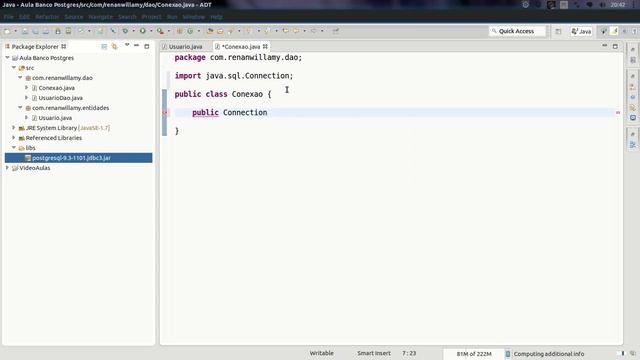Viewport: 640px width, 360px height.
Task: Click the New Java Class icon
Action: tap(190, 31)
